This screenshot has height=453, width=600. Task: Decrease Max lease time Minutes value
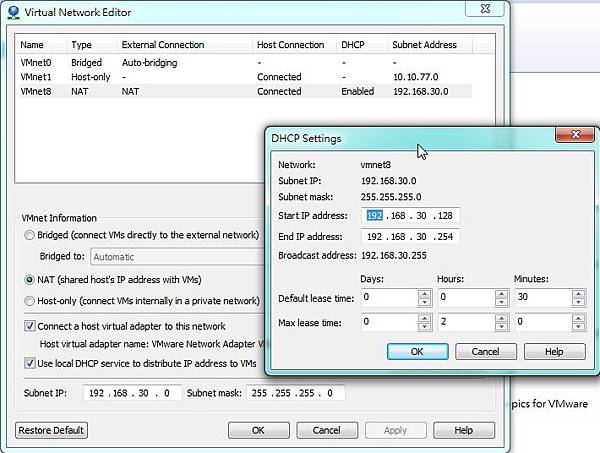click(x=579, y=326)
